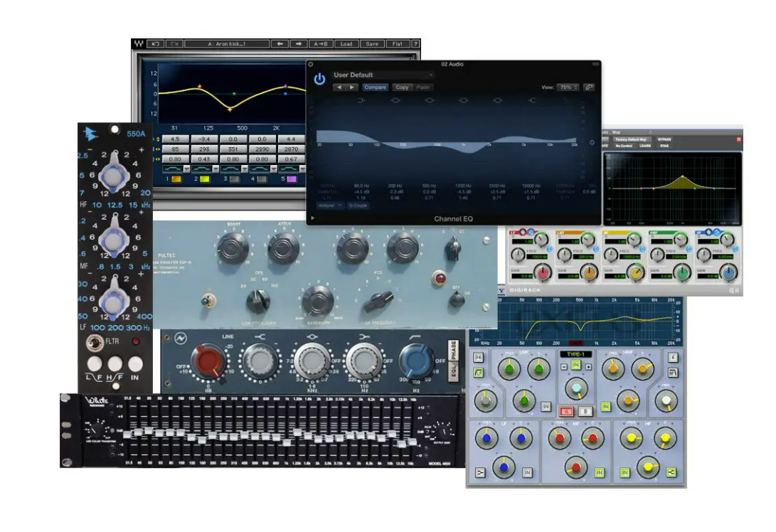Screen dimensions: 776x532
Task: Click the Analyzer button in Channel EQ
Action: pyautogui.click(x=331, y=206)
